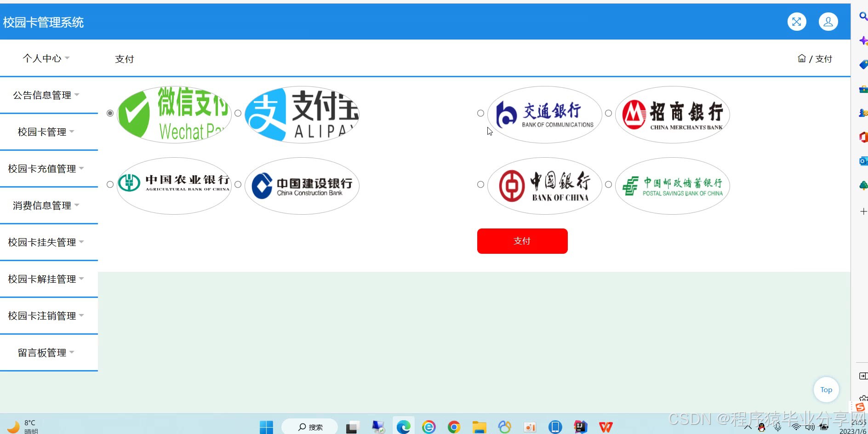Open the green 'e' browser on taskbar
The height and width of the screenshot is (434, 868).
tap(428, 427)
